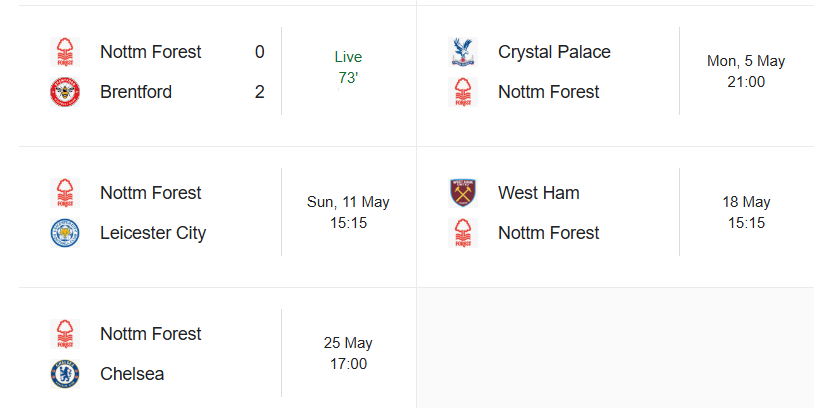Click the 25 May 17:00 fixture time

[x=348, y=353]
